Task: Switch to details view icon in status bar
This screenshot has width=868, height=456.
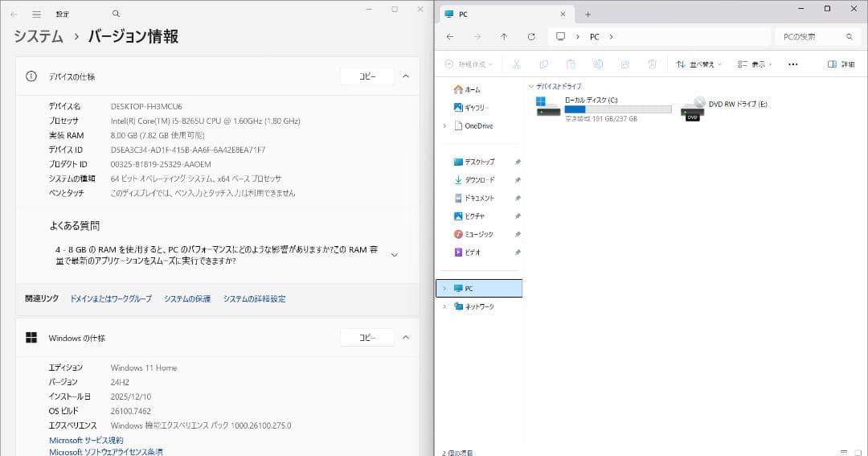Action: click(844, 452)
